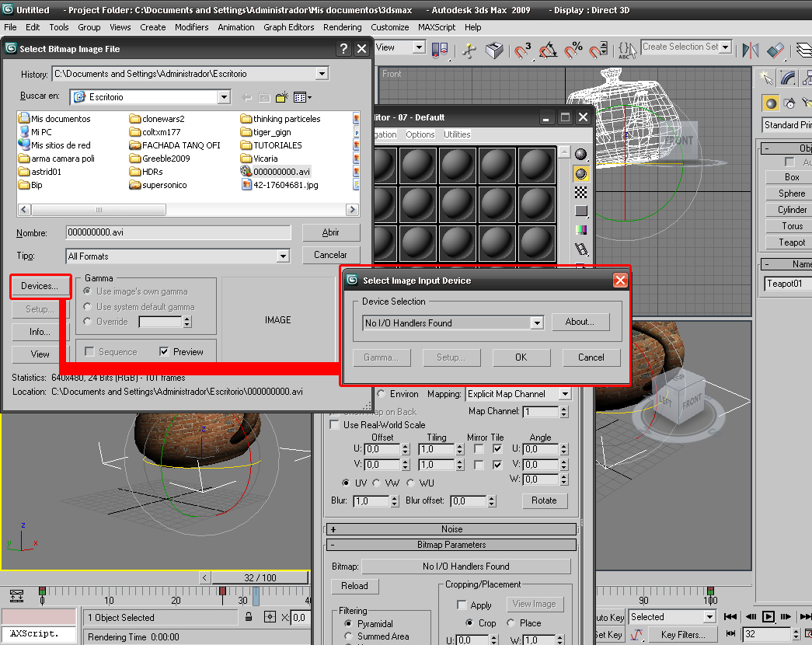Open the Create Selection Set dropdown
This screenshot has width=812, height=645.
tap(726, 47)
